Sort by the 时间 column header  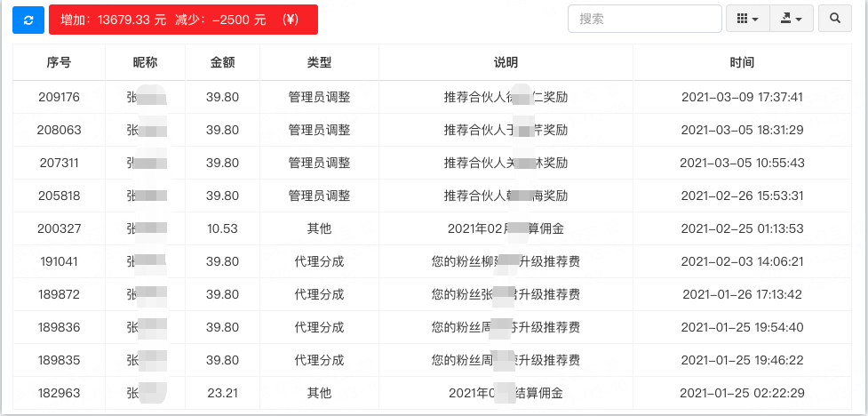coord(742,62)
